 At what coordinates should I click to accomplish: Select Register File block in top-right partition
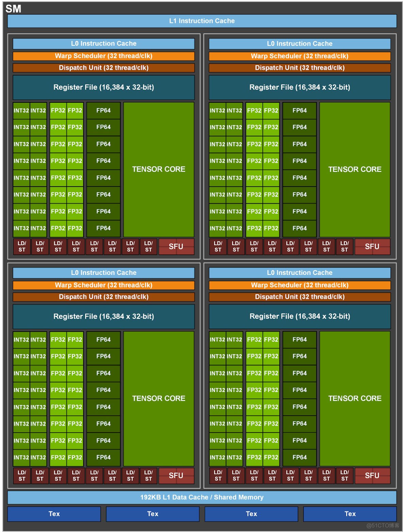(300, 87)
